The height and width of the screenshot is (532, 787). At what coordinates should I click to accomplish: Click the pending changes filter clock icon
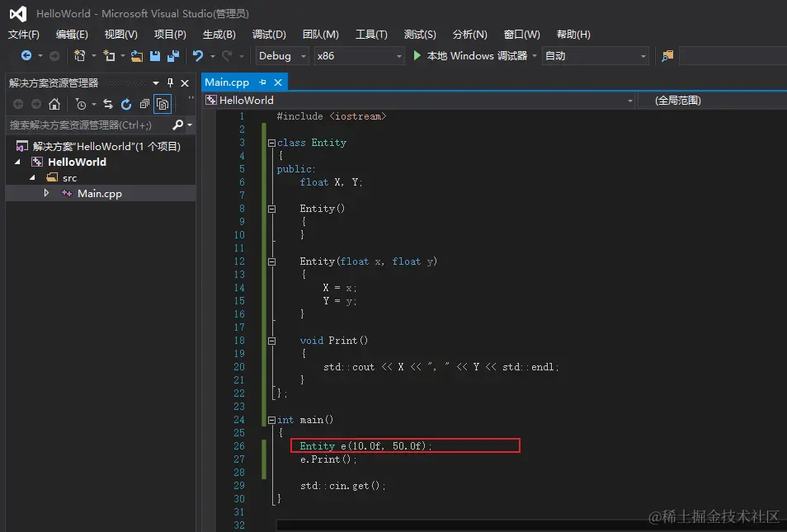click(x=80, y=104)
